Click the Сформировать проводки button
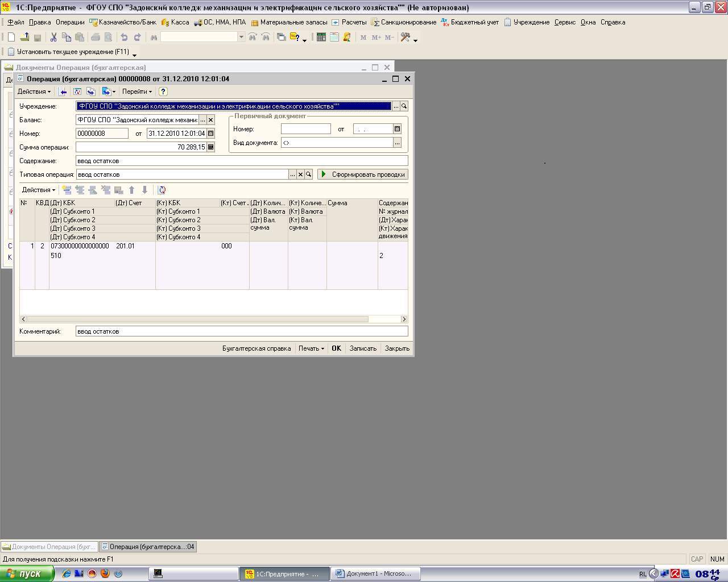This screenshot has height=582, width=728. (363, 174)
